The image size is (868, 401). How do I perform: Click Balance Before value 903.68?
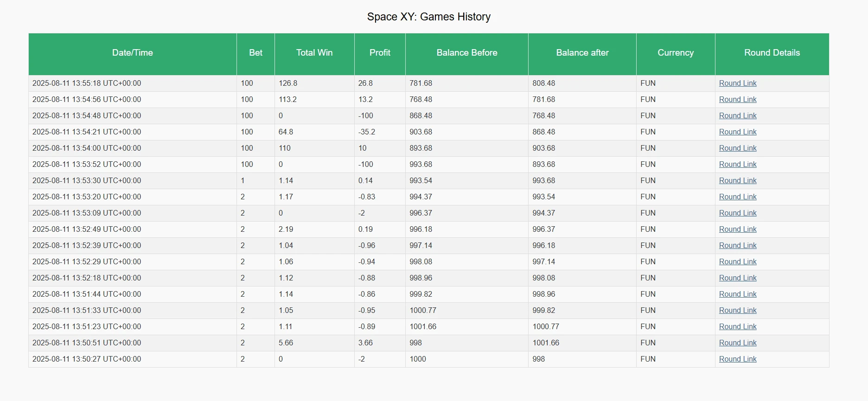click(x=421, y=132)
